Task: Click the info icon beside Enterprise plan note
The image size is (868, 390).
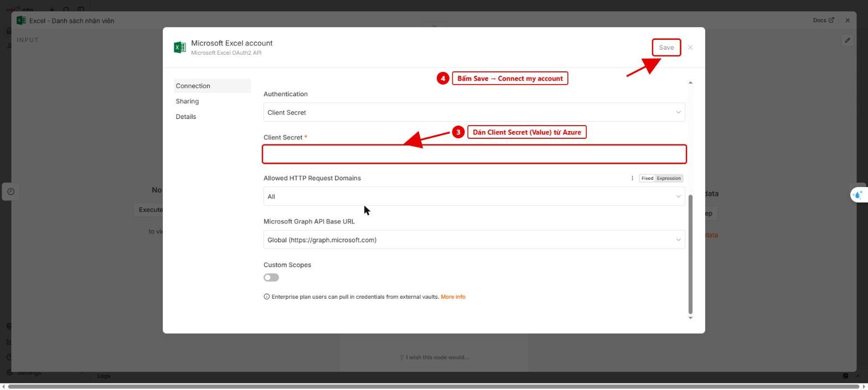Action: pos(266,297)
